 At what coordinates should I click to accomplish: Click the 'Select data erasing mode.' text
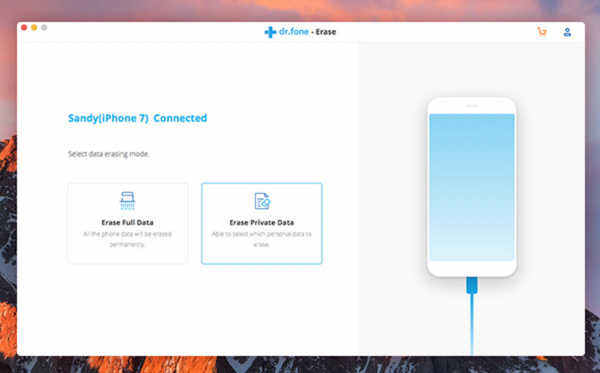point(109,154)
